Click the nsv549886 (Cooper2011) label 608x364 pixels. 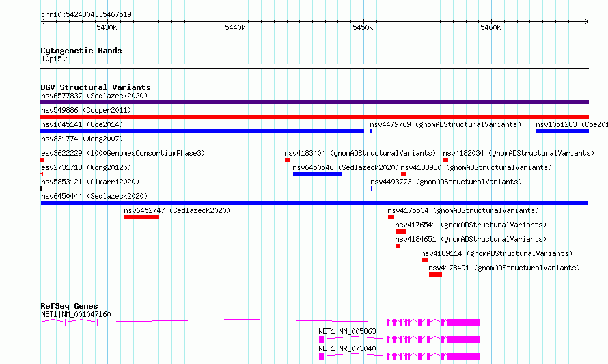point(86,110)
